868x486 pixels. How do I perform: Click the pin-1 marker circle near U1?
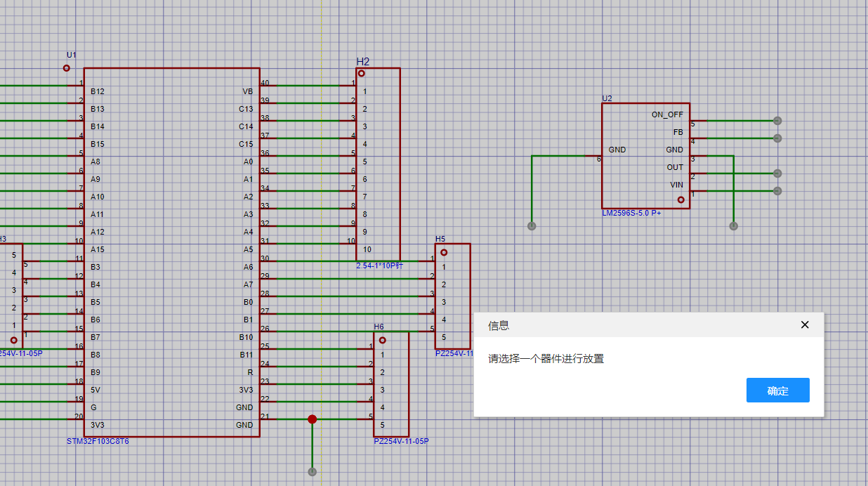67,68
